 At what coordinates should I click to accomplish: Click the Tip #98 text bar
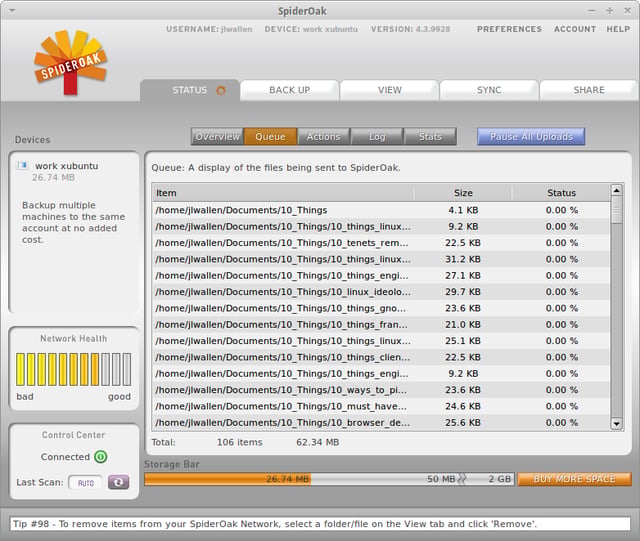320,524
